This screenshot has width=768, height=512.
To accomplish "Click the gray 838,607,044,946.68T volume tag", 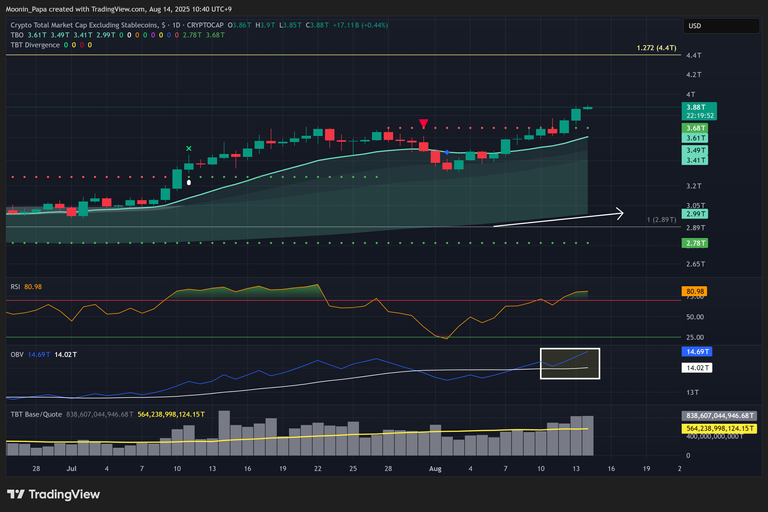I will 719,415.
